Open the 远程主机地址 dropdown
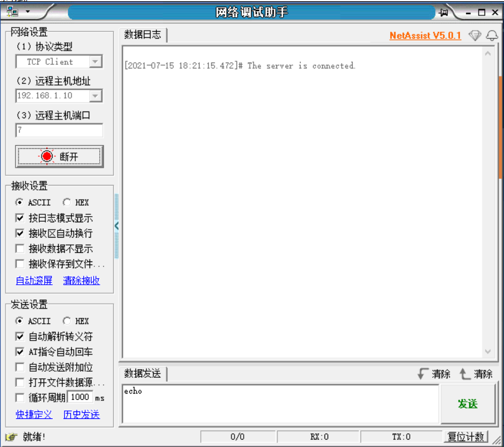504x447 pixels. [x=94, y=96]
